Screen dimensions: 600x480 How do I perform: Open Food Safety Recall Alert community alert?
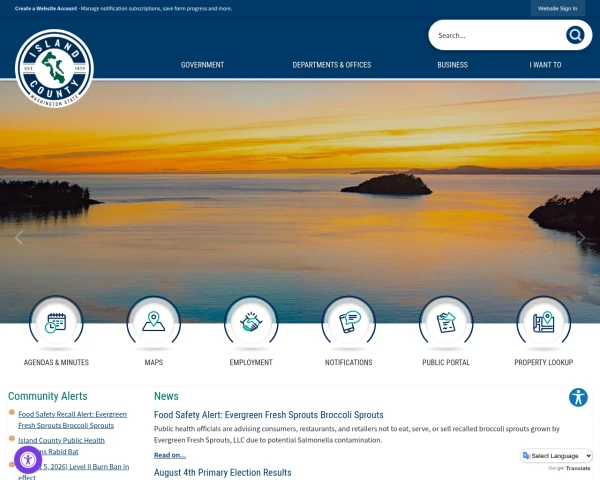point(72,420)
